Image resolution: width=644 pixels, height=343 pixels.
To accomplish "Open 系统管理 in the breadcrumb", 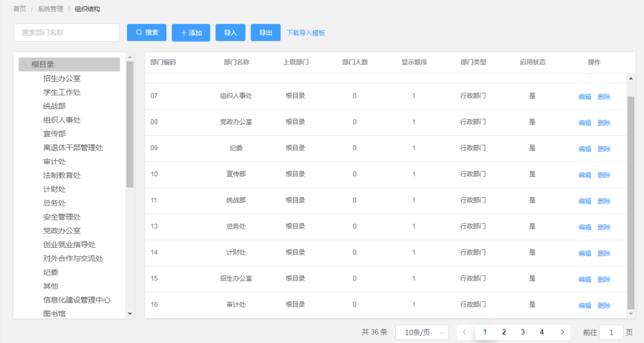I will [x=50, y=9].
